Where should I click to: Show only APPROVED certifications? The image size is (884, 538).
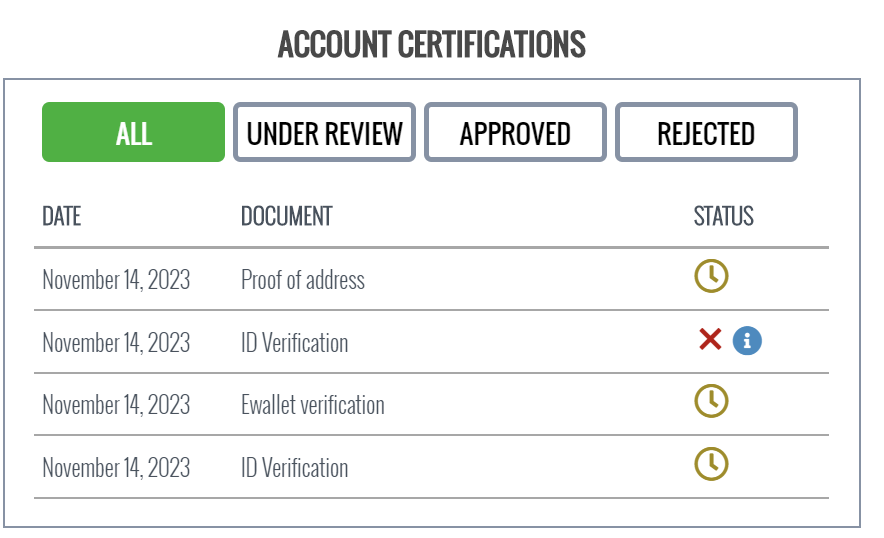point(515,132)
